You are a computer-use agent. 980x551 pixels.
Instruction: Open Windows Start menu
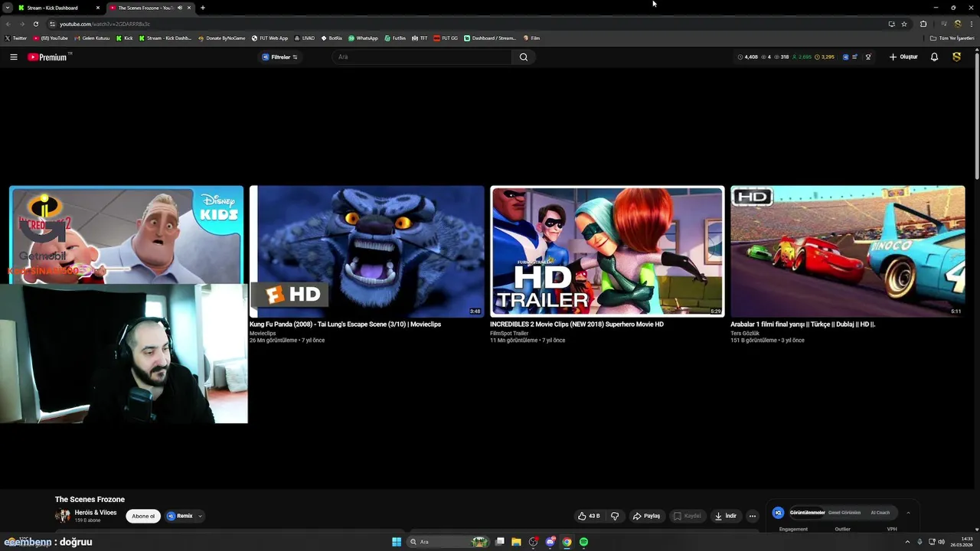point(397,542)
